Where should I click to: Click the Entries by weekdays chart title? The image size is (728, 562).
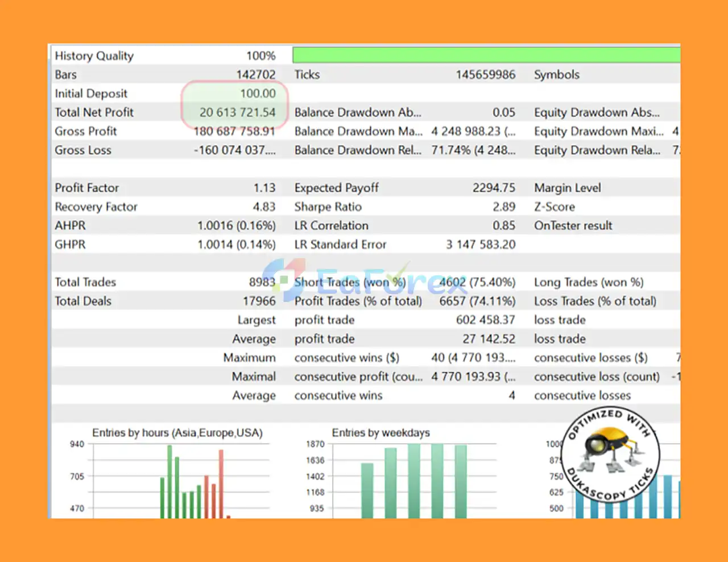click(380, 432)
